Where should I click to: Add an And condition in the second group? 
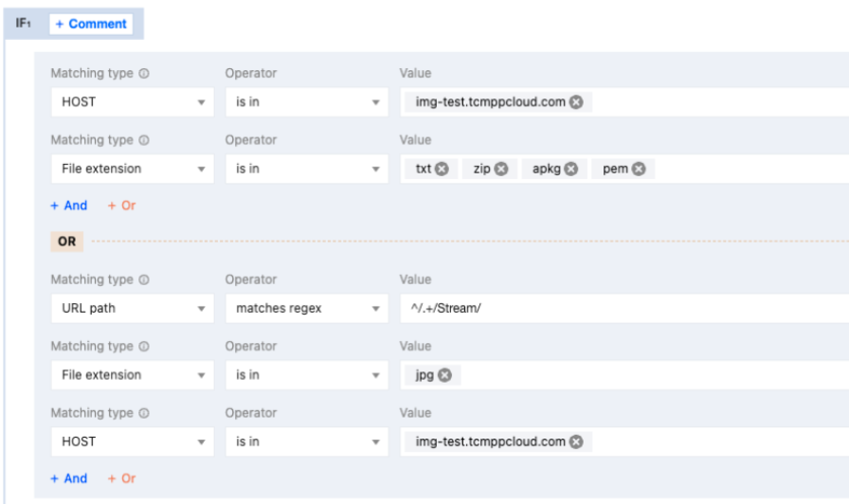69,478
